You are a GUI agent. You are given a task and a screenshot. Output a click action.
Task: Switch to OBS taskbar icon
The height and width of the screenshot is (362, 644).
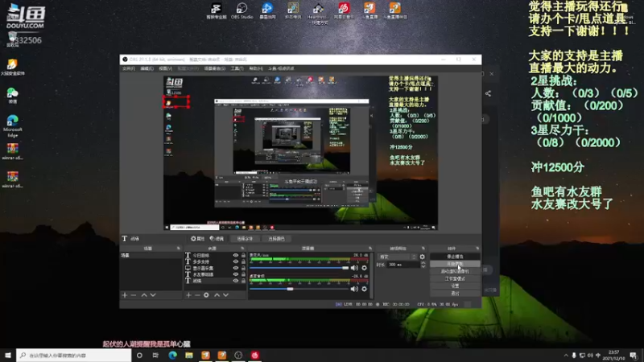(238, 355)
